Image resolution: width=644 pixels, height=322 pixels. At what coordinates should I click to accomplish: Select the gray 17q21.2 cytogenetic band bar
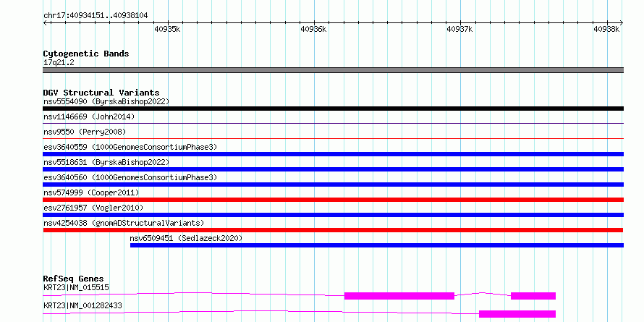[x=333, y=70]
